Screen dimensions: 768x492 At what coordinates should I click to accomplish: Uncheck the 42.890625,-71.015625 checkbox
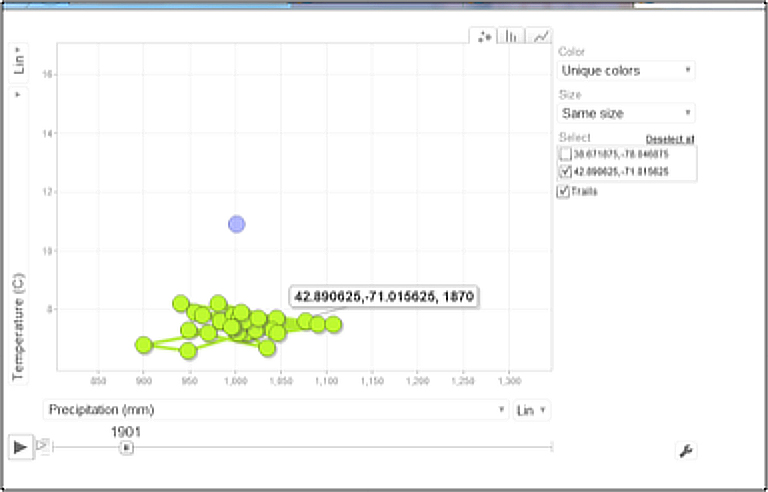[566, 172]
